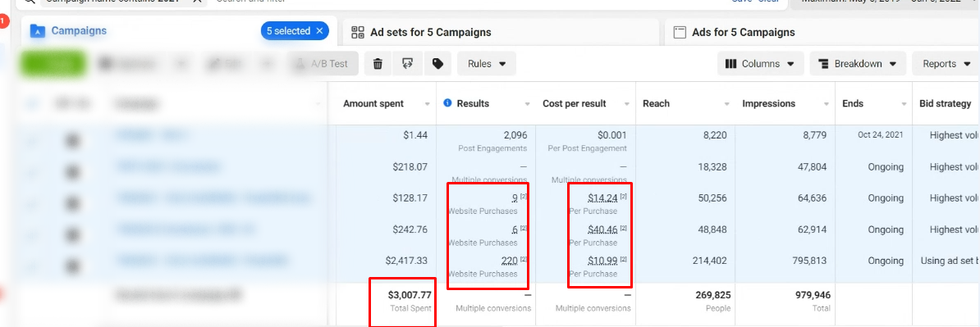Click the Ad sets grid icon

coord(358,33)
